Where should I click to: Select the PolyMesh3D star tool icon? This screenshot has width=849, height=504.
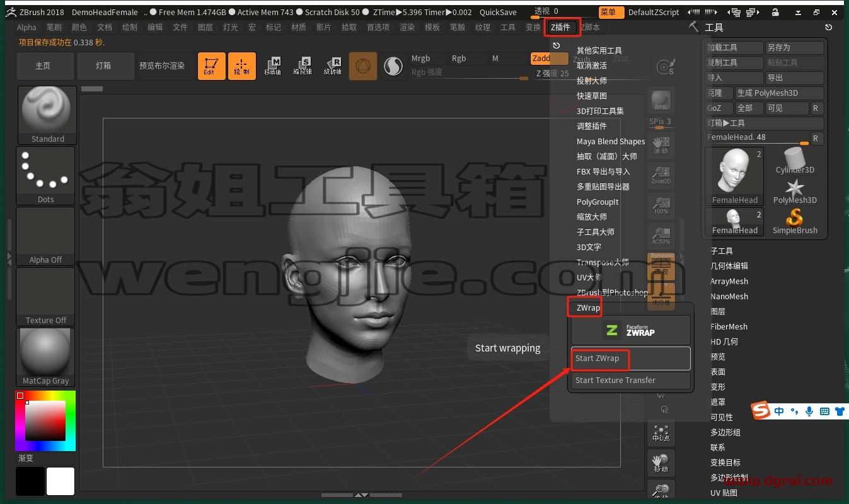tap(795, 191)
